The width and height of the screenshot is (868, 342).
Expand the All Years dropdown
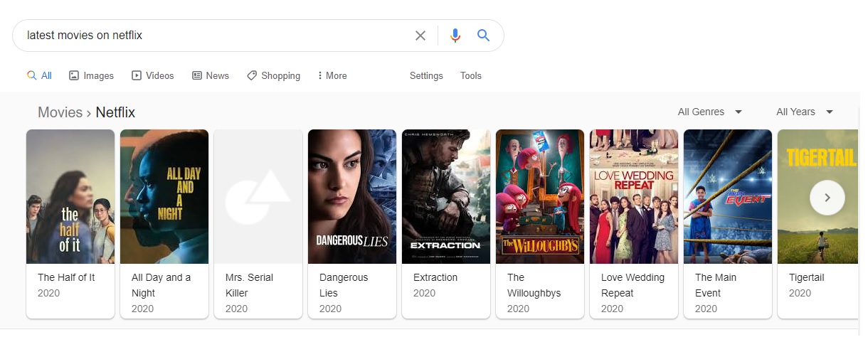click(805, 112)
